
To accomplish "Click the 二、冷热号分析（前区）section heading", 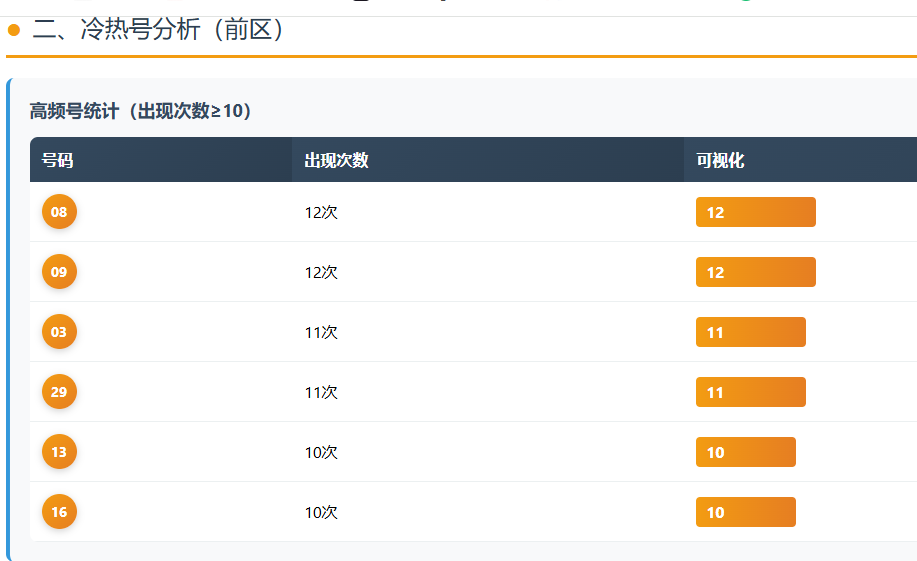I will point(159,30).
